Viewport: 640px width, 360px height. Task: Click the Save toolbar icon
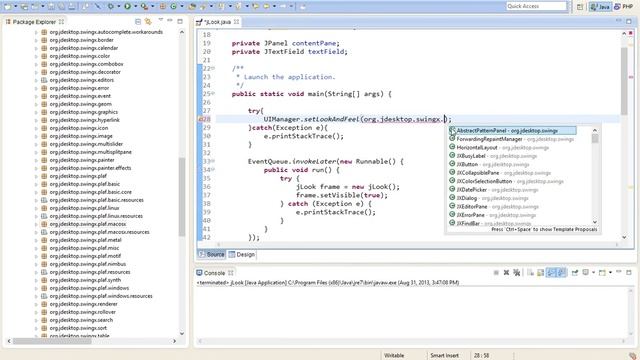click(51, 7)
